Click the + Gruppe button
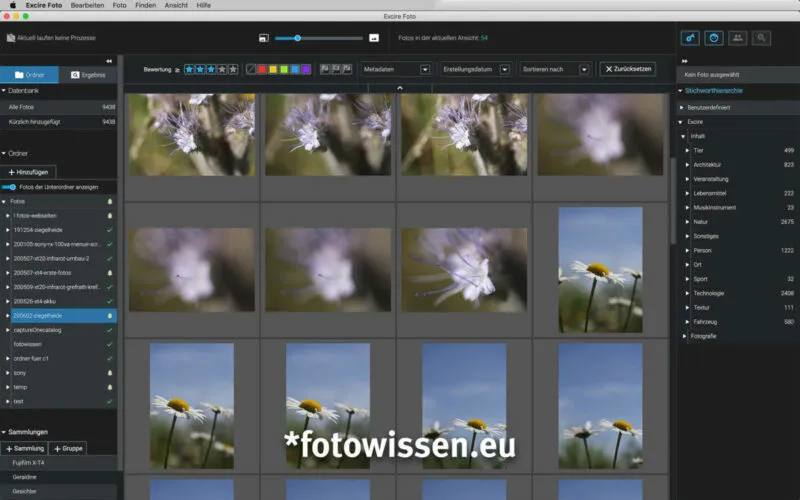Viewport: 800px width, 500px height. [68, 448]
